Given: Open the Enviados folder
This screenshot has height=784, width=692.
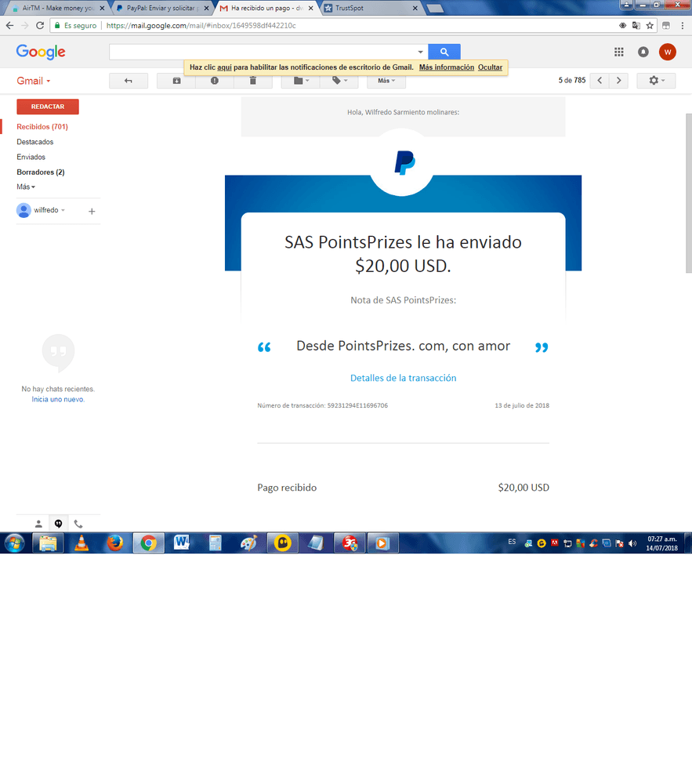Looking at the screenshot, I should pos(31,157).
